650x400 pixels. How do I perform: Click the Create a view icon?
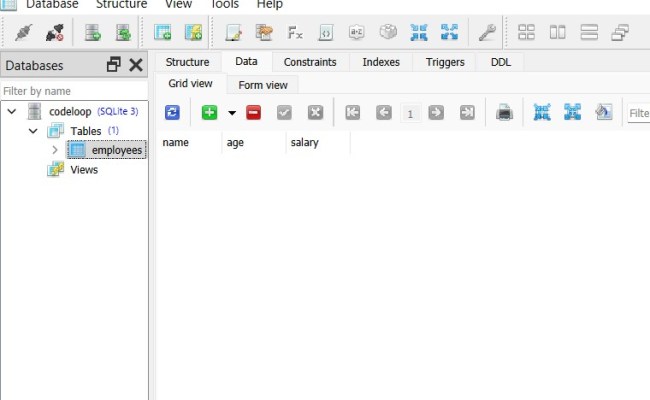[193, 32]
